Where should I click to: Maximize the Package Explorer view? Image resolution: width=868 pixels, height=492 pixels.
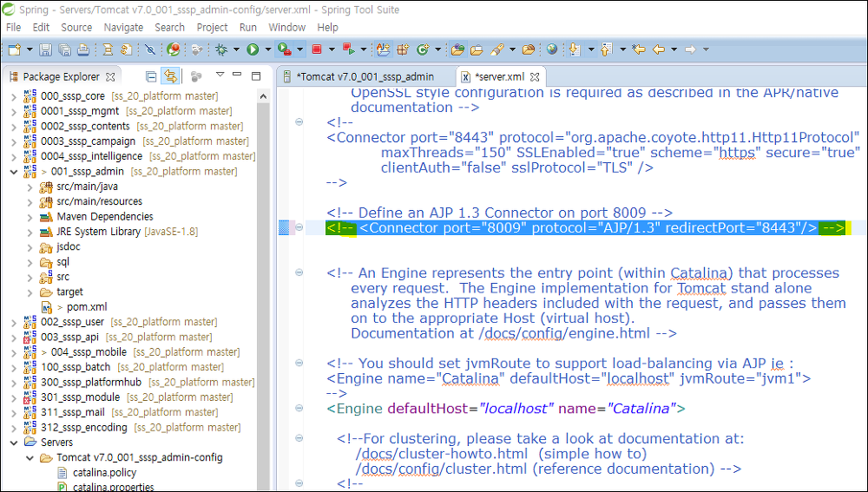click(x=256, y=76)
